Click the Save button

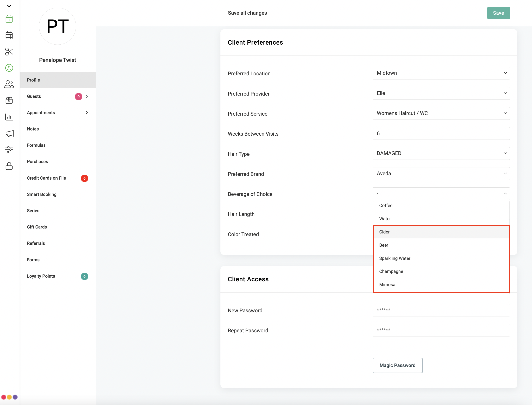tap(498, 13)
